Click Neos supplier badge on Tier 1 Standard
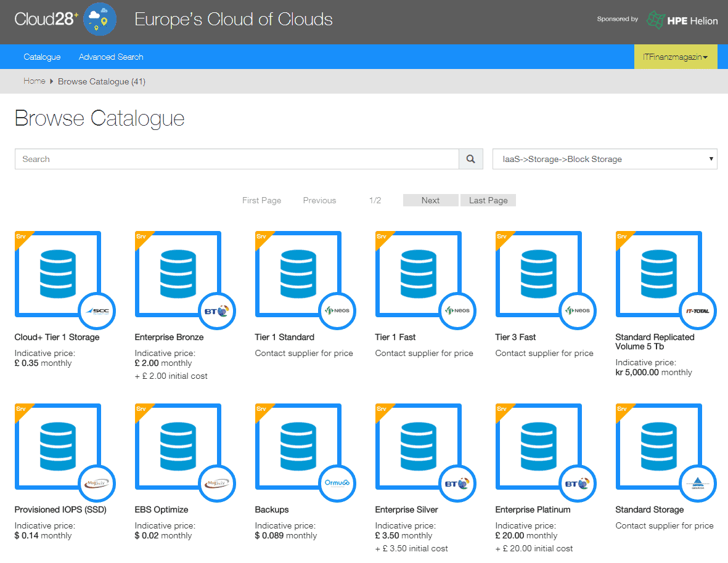The width and height of the screenshot is (728, 563). click(x=338, y=310)
